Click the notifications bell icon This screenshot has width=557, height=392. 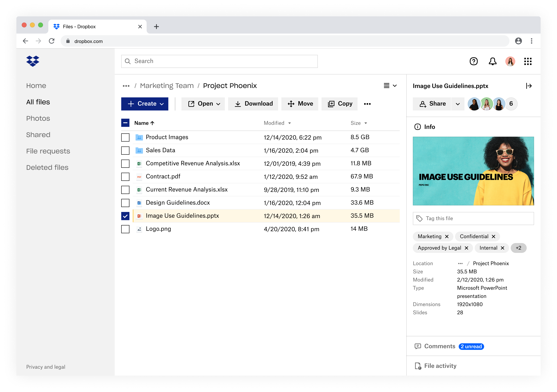tap(492, 61)
